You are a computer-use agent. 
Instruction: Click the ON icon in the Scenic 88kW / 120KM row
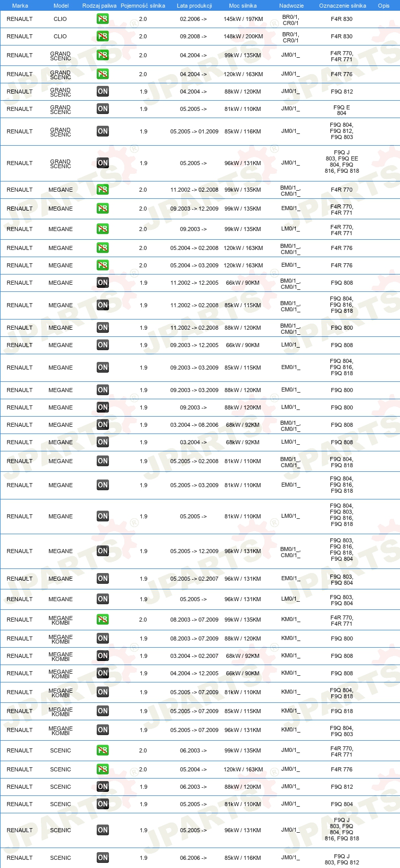click(x=103, y=787)
